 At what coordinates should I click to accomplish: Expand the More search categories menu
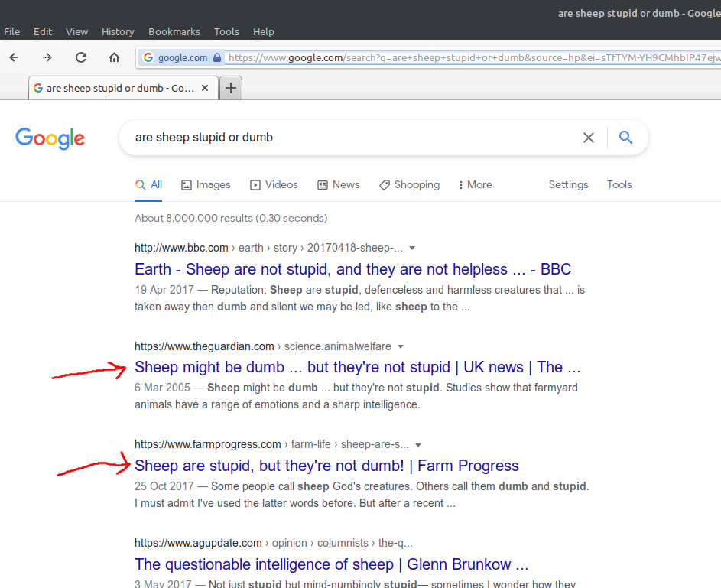[x=476, y=185]
